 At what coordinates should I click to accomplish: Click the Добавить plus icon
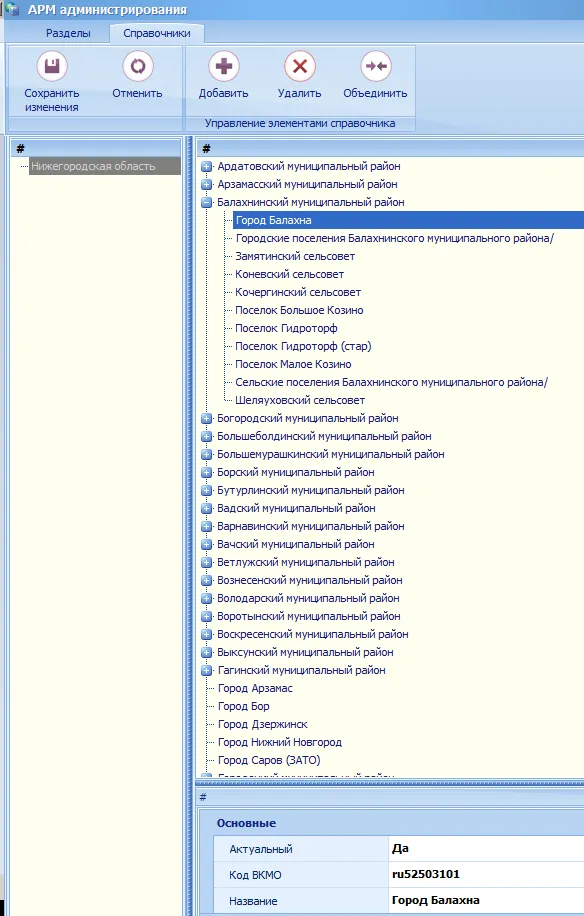point(224,66)
